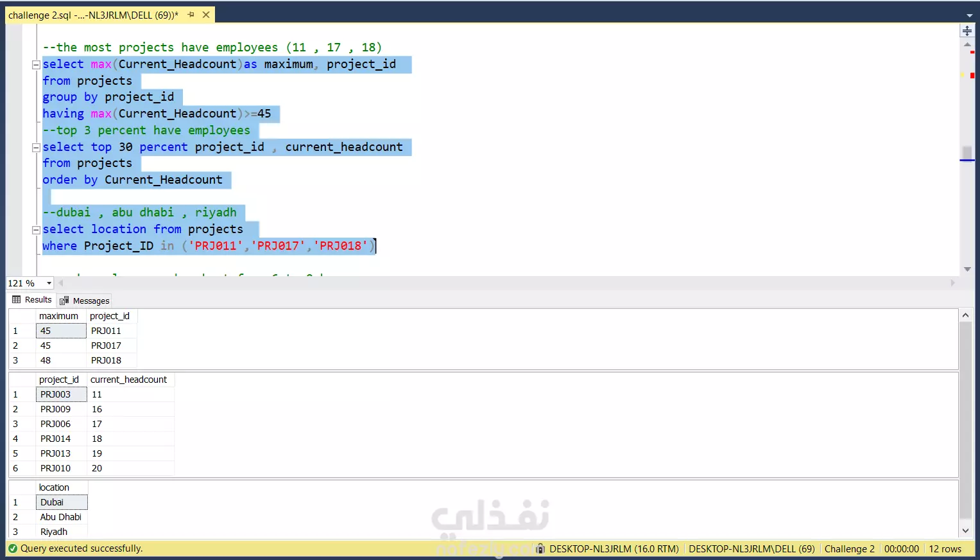
Task: Click the Results grid icon
Action: [17, 300]
